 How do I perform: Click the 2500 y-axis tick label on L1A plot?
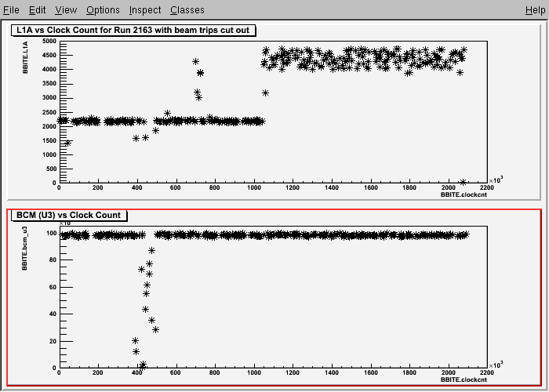click(49, 112)
